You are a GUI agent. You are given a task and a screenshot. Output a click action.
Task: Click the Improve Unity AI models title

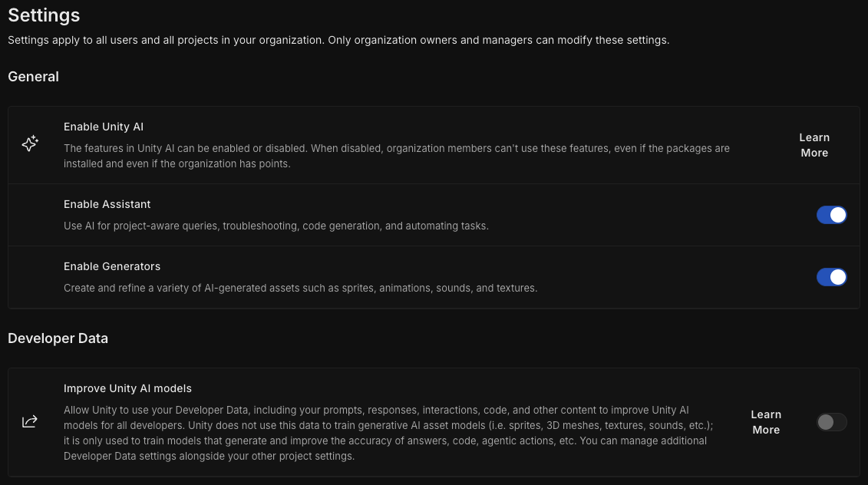coord(127,388)
